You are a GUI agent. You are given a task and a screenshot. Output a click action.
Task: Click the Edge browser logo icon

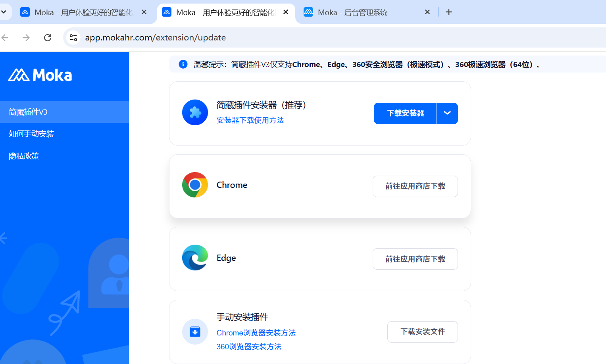[x=195, y=258]
